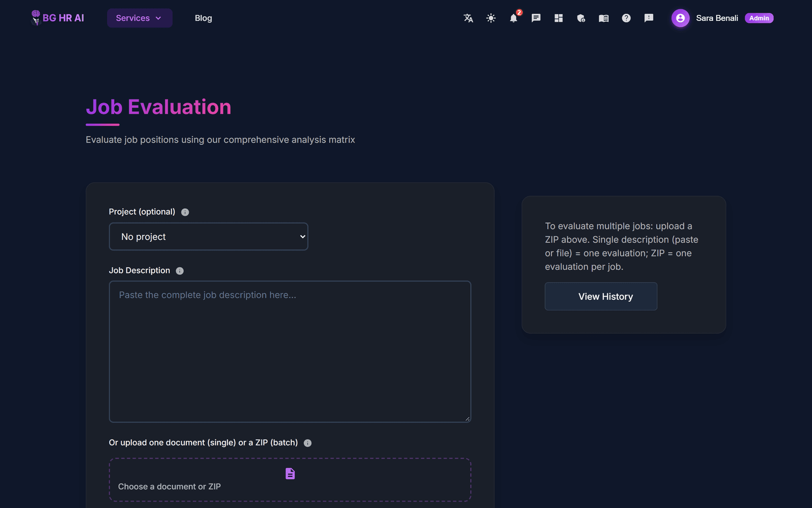
Task: Open the language translation icon
Action: pos(468,18)
